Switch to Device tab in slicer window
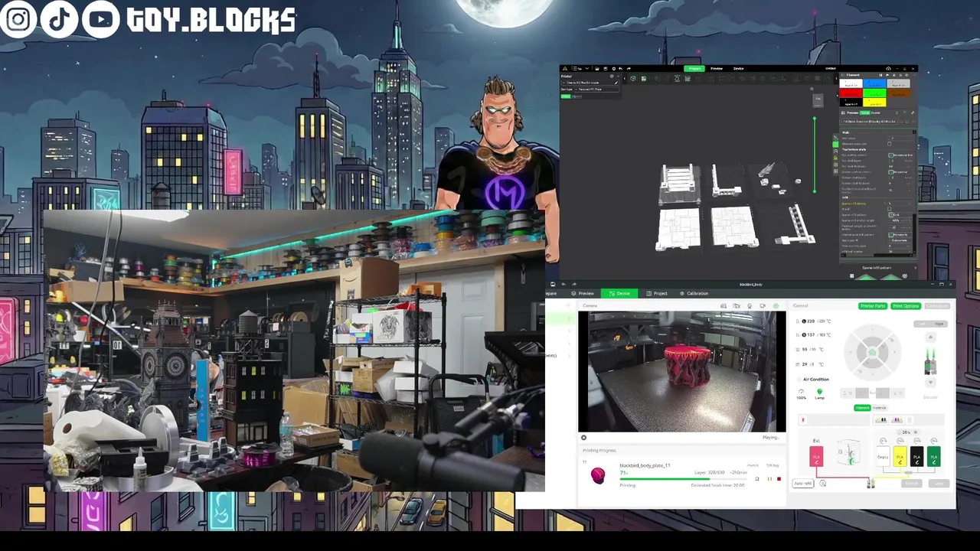Image resolution: width=980 pixels, height=551 pixels. point(738,69)
